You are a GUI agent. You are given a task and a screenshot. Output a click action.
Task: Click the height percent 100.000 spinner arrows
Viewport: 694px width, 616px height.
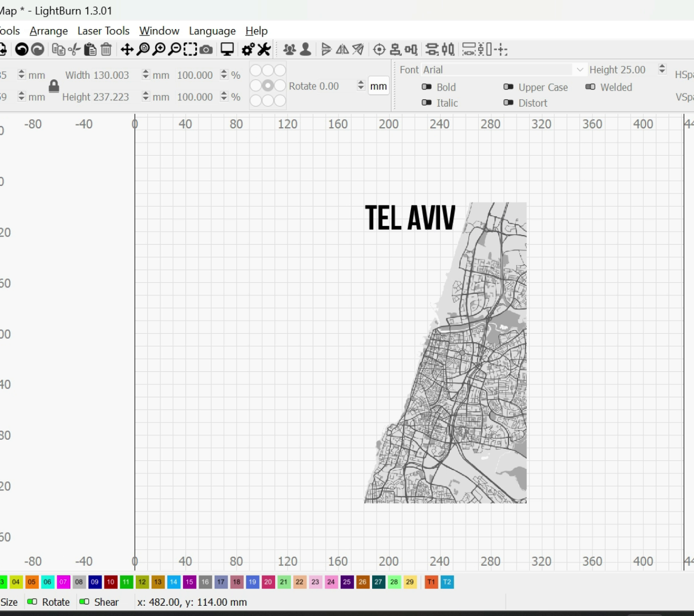click(224, 96)
